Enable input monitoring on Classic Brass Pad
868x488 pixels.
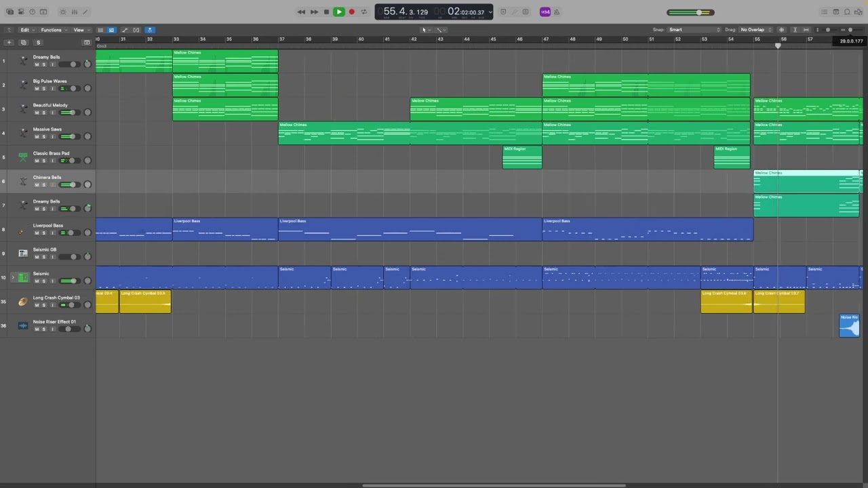coord(52,161)
